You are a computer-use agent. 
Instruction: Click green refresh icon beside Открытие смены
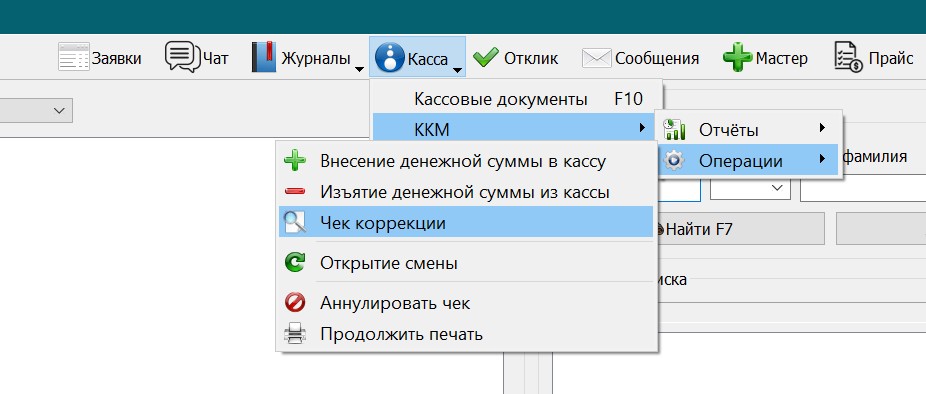tap(295, 262)
